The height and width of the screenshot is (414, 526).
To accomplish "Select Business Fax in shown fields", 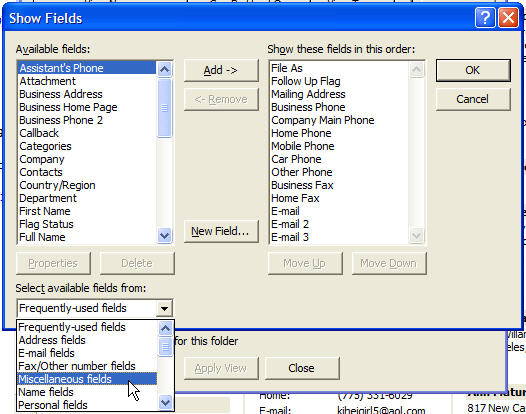I will pos(339,186).
